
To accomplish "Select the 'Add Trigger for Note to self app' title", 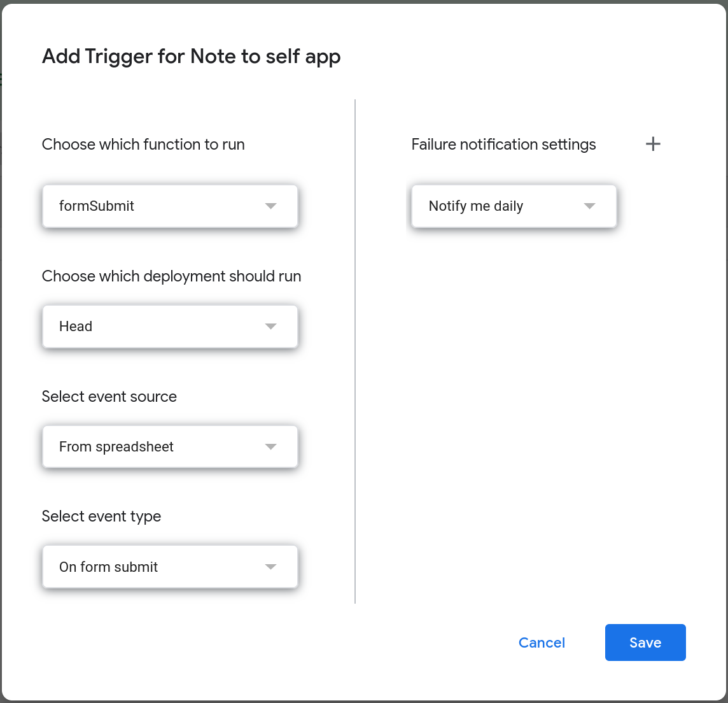I will (x=192, y=57).
